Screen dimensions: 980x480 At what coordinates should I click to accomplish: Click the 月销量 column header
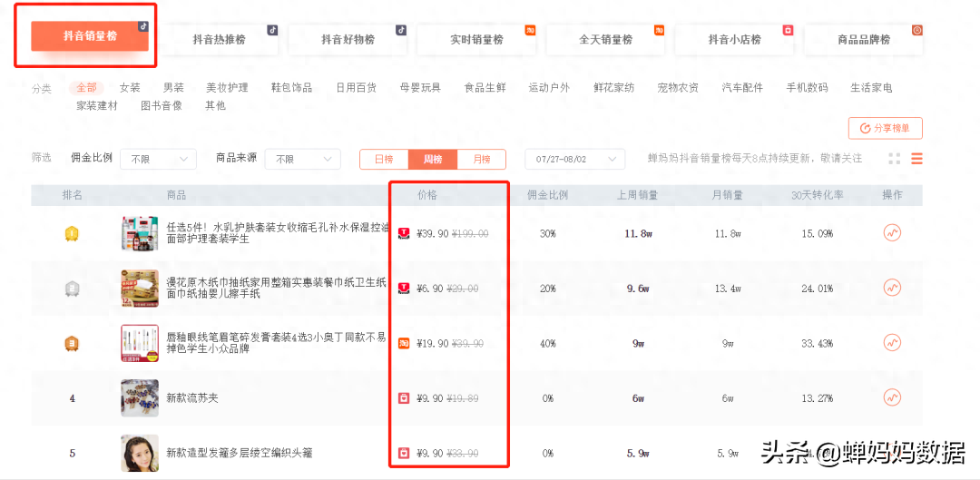(x=728, y=195)
